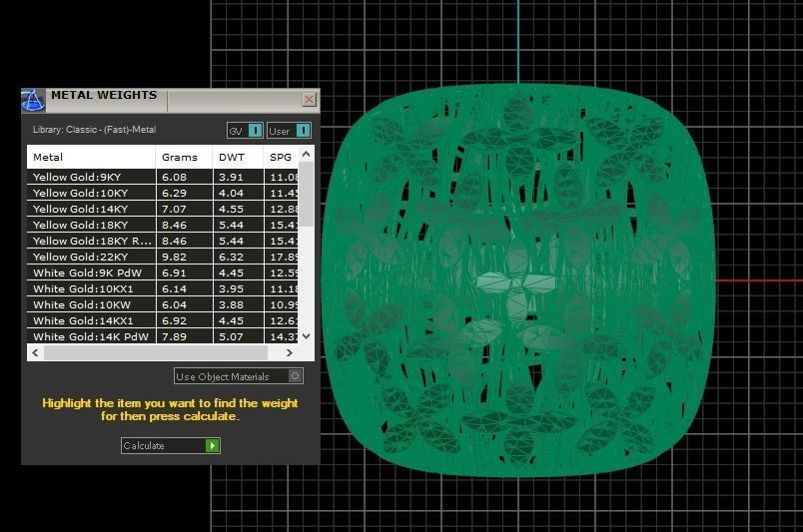
Task: Click the green cushion-shaped mesh object in viewport
Action: pos(518,280)
